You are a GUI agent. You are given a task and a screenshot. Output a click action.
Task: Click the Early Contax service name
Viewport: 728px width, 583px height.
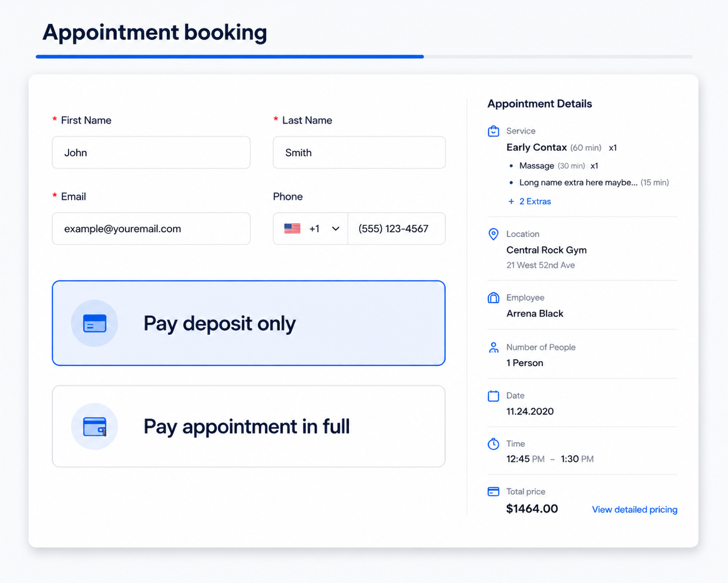536,148
